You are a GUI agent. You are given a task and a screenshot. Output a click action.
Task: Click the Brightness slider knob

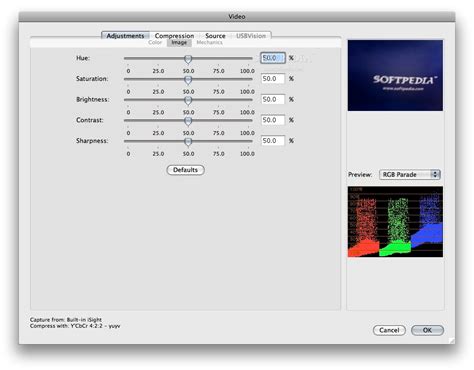coord(188,100)
